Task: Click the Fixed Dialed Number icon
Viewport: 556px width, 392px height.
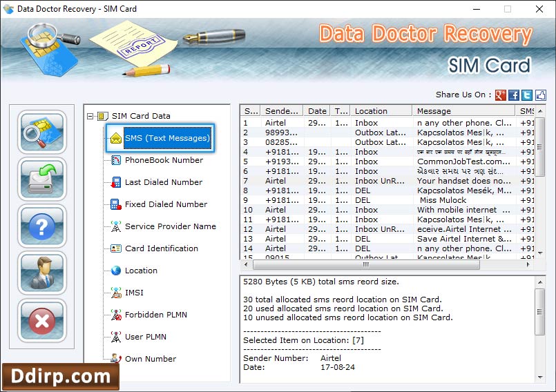Action: pyautogui.click(x=116, y=204)
